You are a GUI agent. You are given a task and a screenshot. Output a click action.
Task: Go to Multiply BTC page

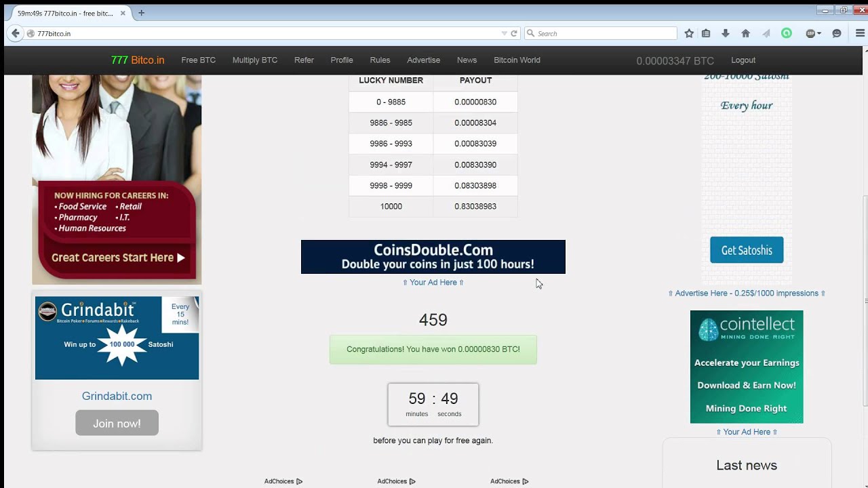(255, 60)
